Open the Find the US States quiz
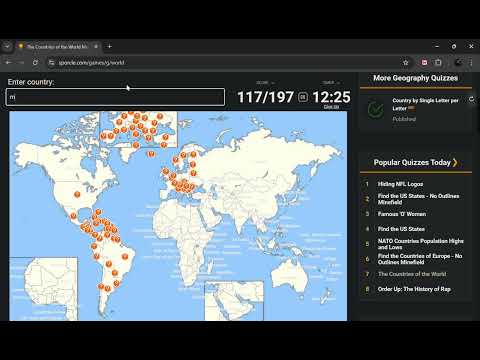 (401, 229)
